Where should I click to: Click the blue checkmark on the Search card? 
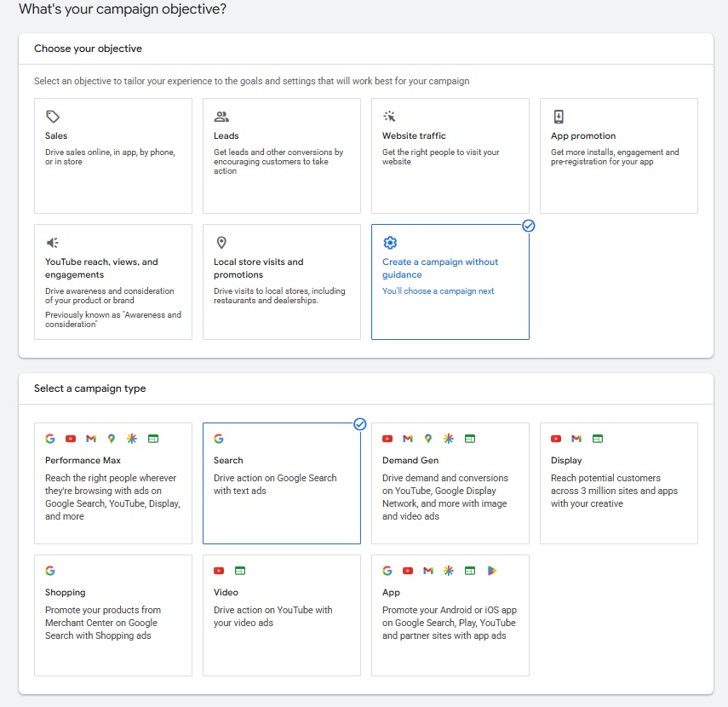360,424
